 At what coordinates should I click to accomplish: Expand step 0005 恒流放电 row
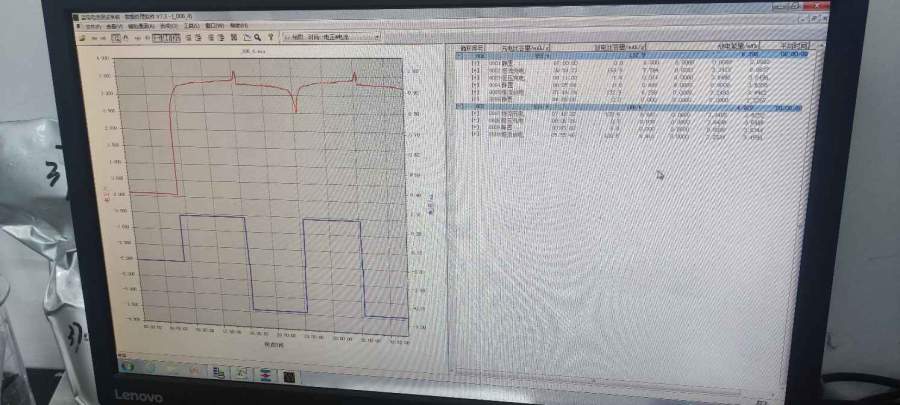point(475,92)
